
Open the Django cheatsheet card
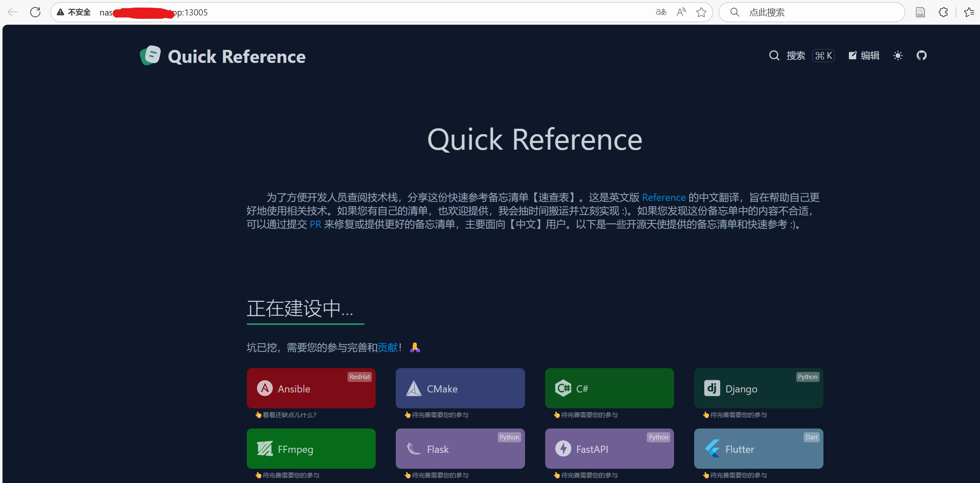(759, 388)
